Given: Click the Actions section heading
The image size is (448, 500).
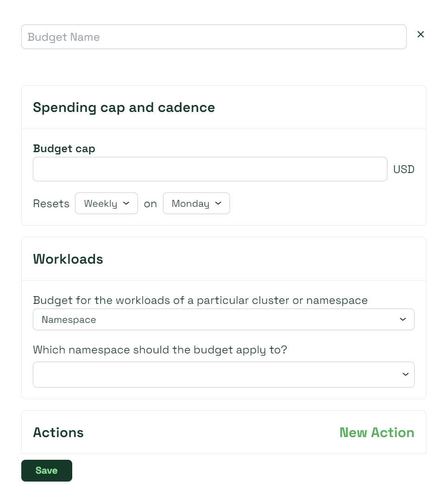Looking at the screenshot, I should pos(58,432).
